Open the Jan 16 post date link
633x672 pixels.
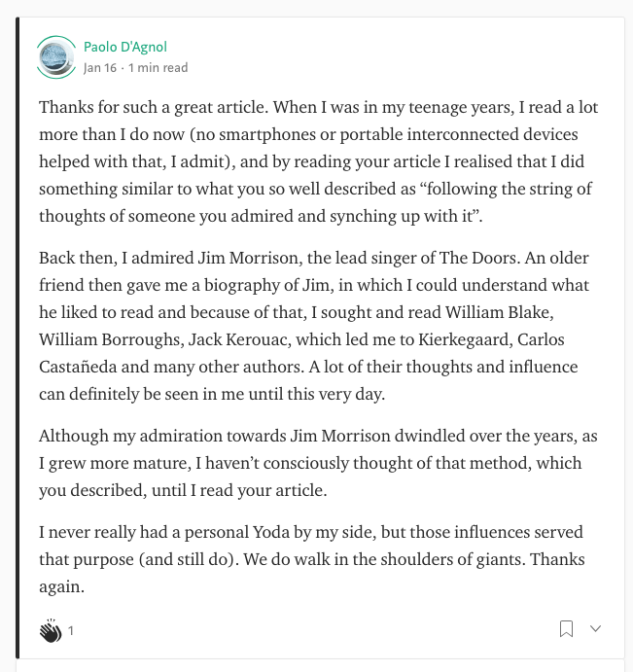point(100,68)
